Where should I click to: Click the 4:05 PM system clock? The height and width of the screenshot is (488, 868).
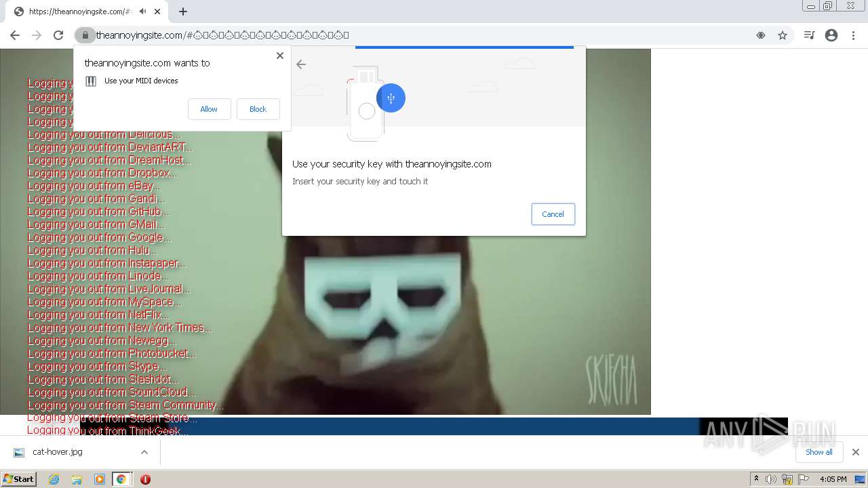(x=833, y=479)
